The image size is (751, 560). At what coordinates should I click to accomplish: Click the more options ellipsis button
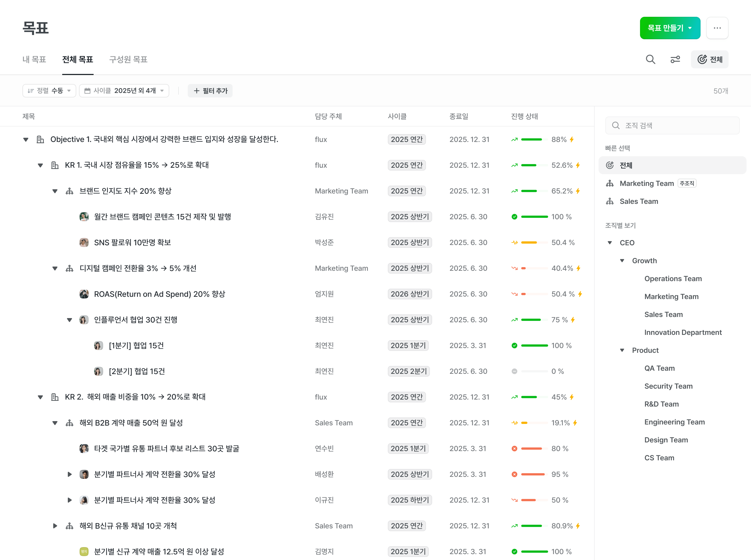(x=717, y=28)
